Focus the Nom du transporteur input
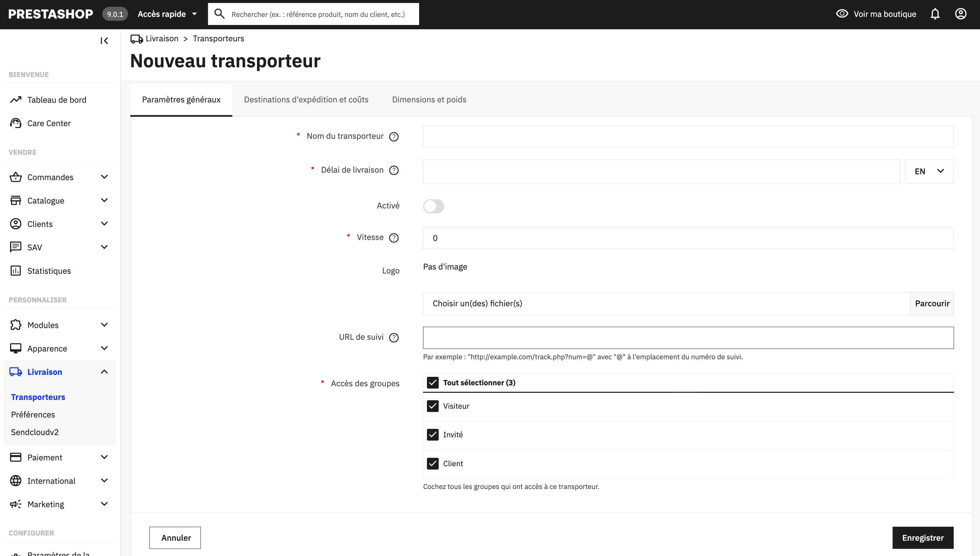This screenshot has width=980, height=556. [x=688, y=137]
